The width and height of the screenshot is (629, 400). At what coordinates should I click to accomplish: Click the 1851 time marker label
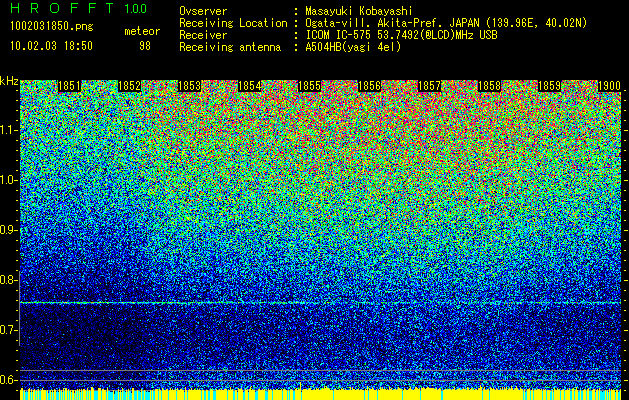pyautogui.click(x=69, y=86)
